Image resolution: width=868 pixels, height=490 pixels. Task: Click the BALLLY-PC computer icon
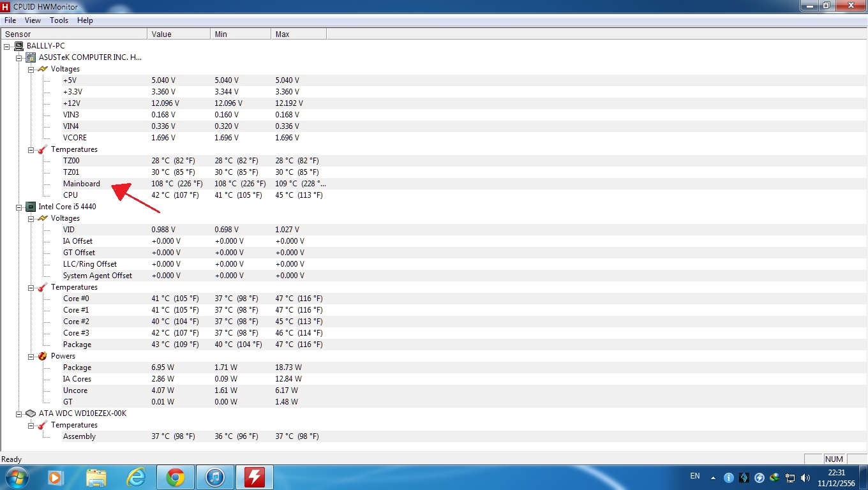[19, 46]
